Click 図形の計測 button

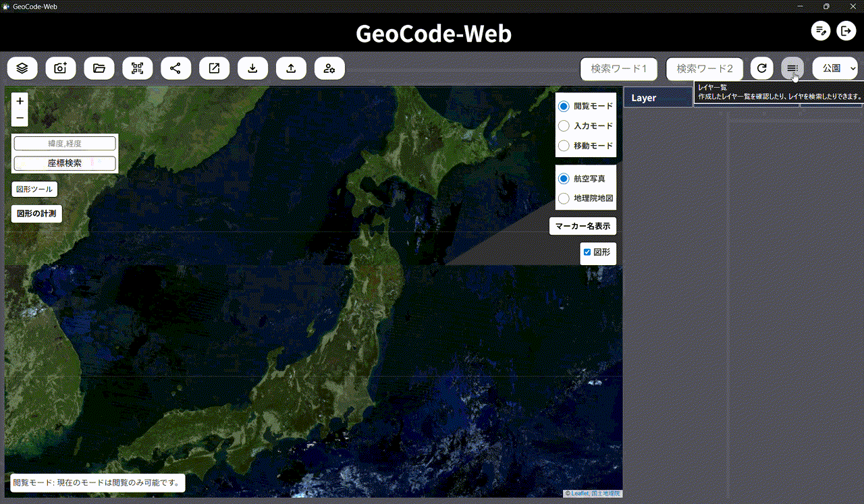click(x=37, y=214)
